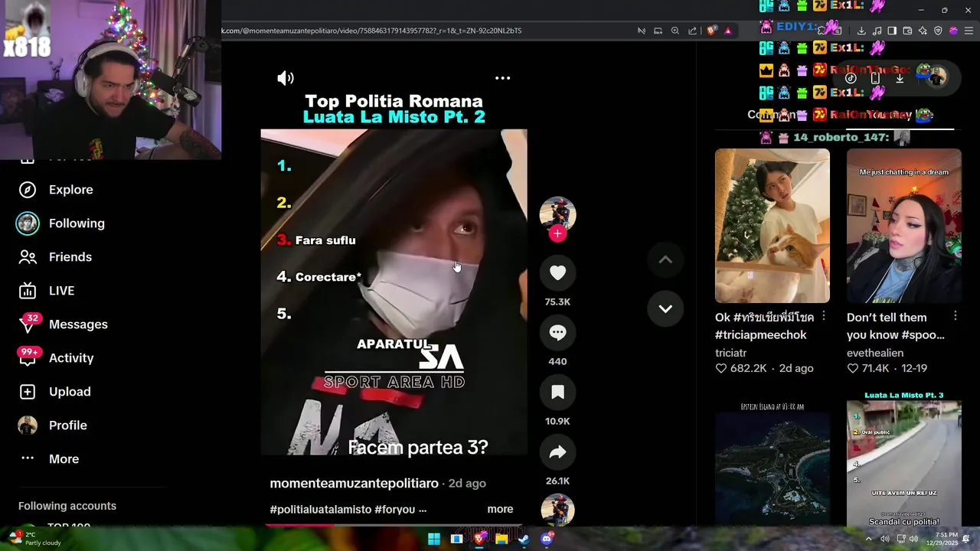The width and height of the screenshot is (980, 551).
Task: Toggle the browser sidebar panel icon
Action: click(x=892, y=31)
